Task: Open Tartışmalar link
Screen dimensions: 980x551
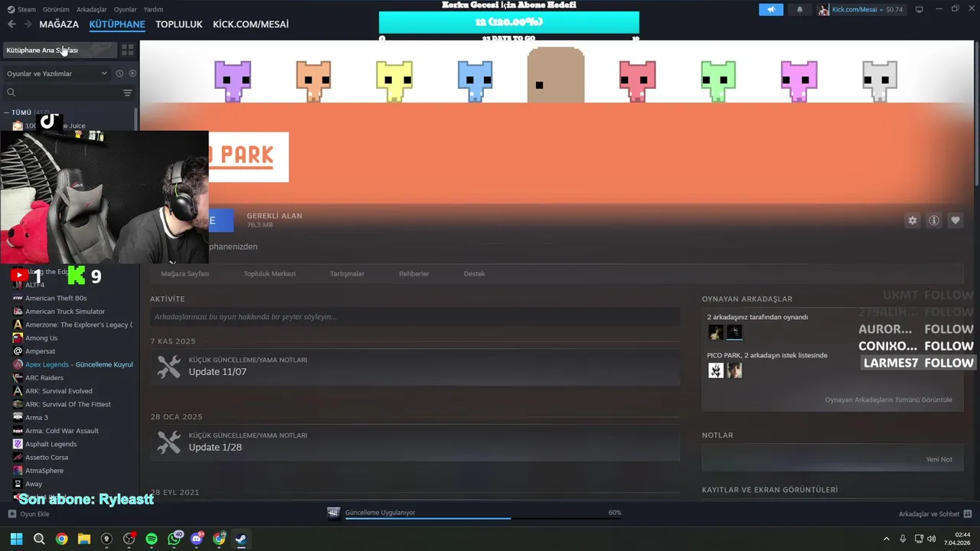Action: (347, 273)
